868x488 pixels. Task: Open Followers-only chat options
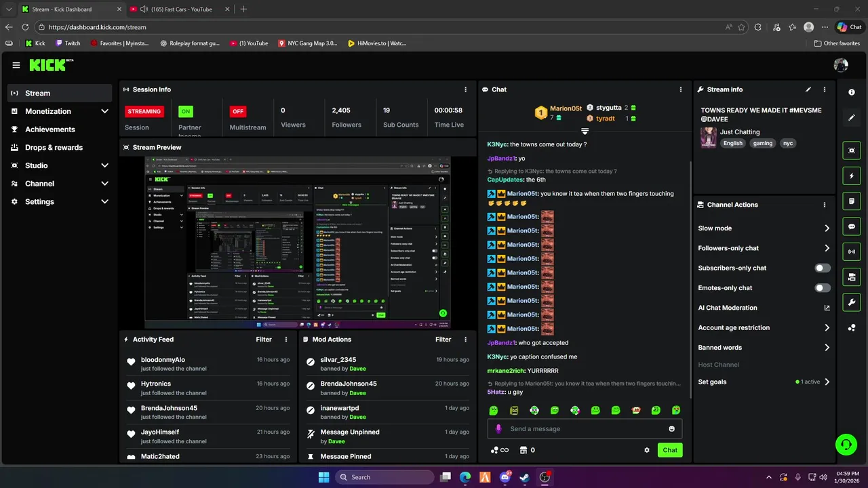[764, 248]
